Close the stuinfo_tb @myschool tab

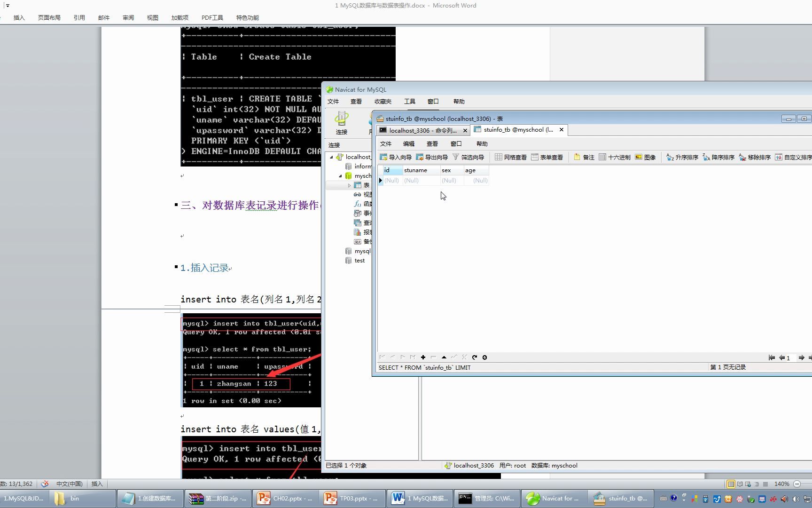point(561,129)
